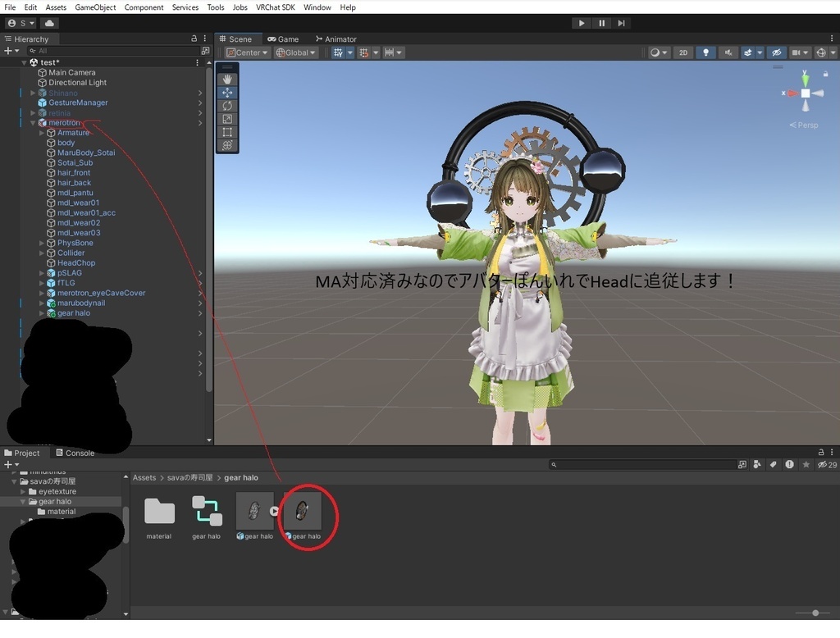Open the draw mode sphere dropdown

(659, 52)
